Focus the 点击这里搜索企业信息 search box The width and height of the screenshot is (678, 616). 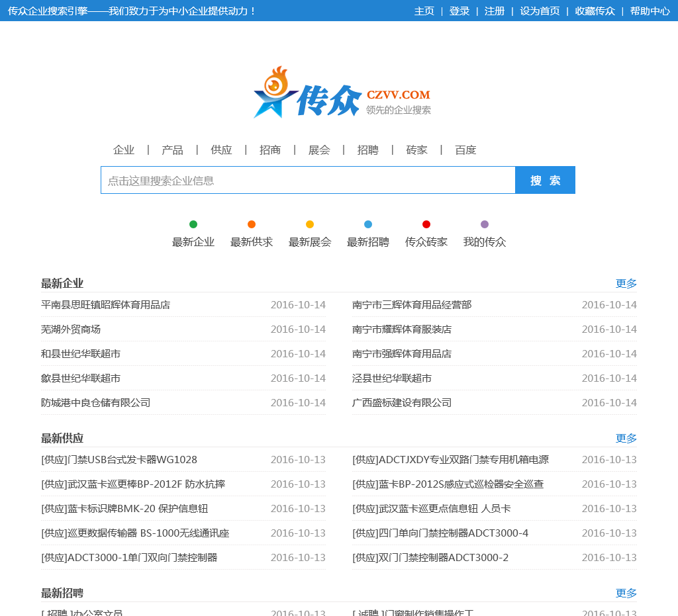point(308,180)
